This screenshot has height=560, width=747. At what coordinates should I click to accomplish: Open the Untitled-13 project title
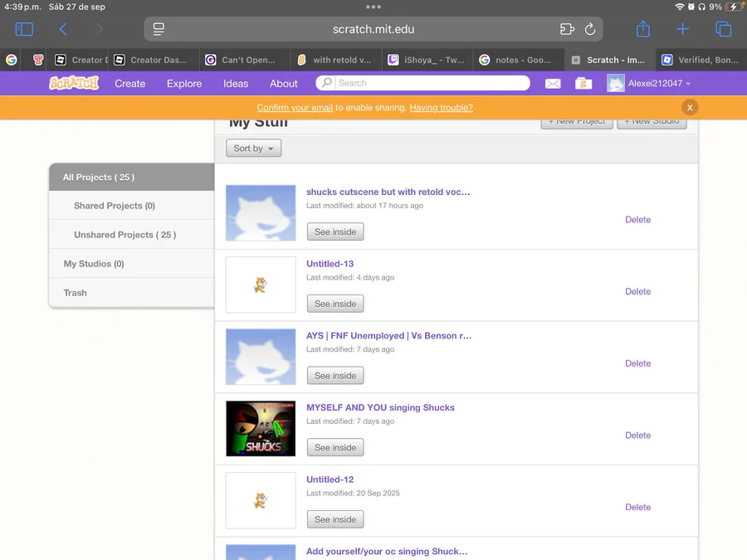click(x=330, y=264)
